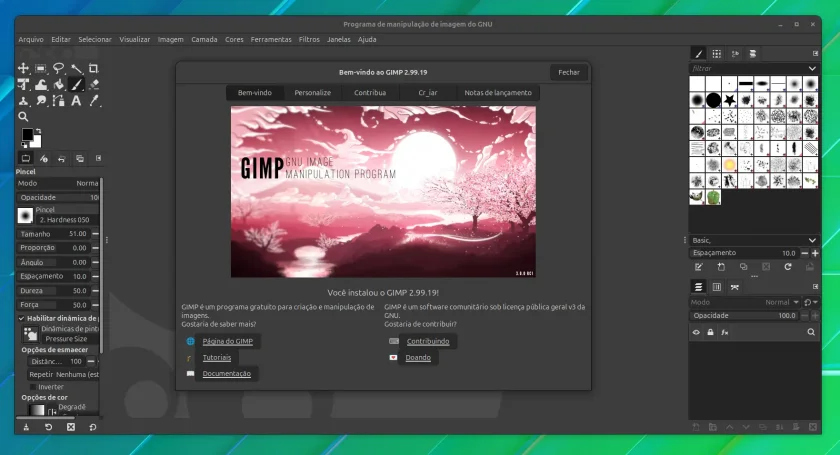Open the Arquivo menu

31,40
